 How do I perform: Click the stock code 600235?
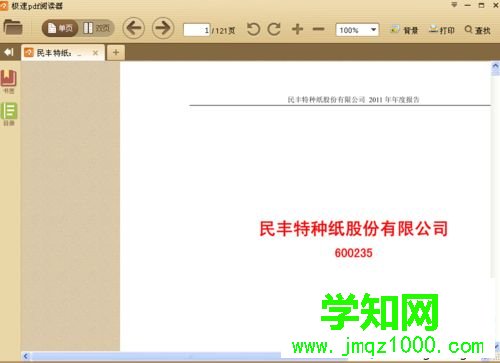pos(354,253)
